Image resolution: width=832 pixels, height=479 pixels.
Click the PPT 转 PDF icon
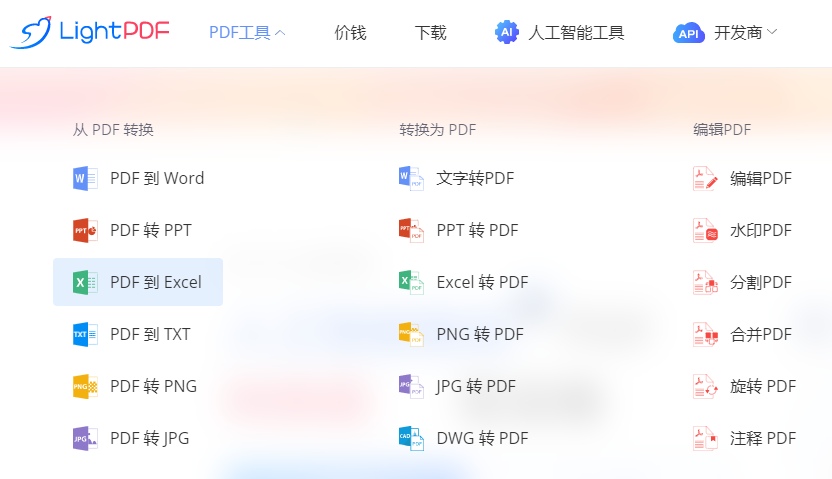411,230
